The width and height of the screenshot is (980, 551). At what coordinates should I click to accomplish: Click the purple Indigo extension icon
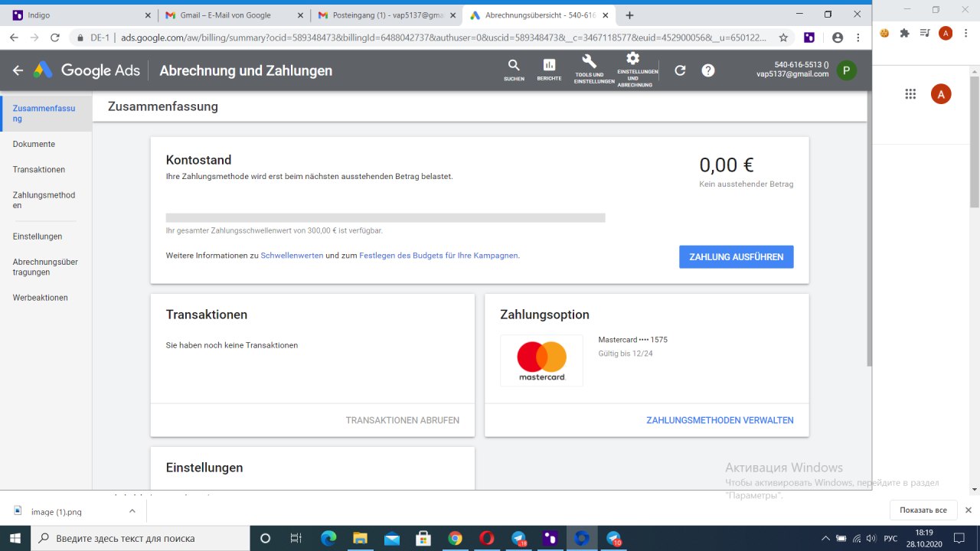pyautogui.click(x=809, y=37)
